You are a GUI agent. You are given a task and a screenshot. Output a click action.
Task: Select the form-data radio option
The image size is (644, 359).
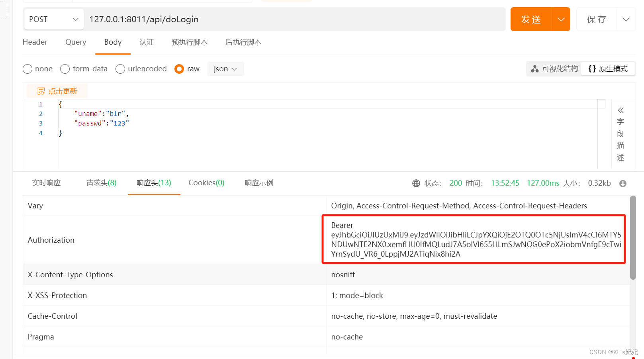65,69
